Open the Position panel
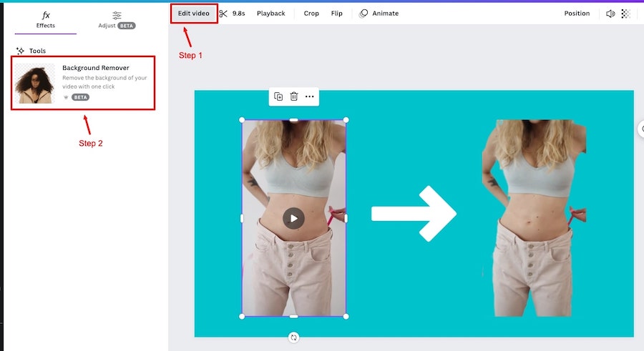This screenshot has width=644, height=351. tap(577, 14)
